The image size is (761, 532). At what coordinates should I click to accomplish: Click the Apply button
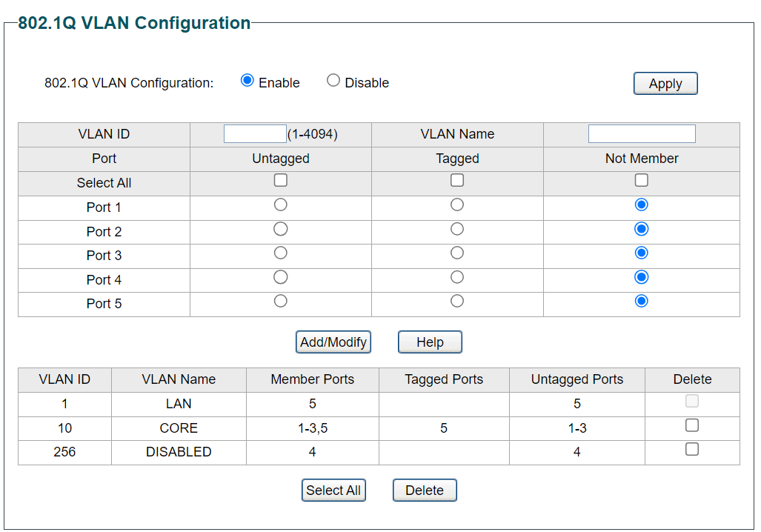coord(665,84)
